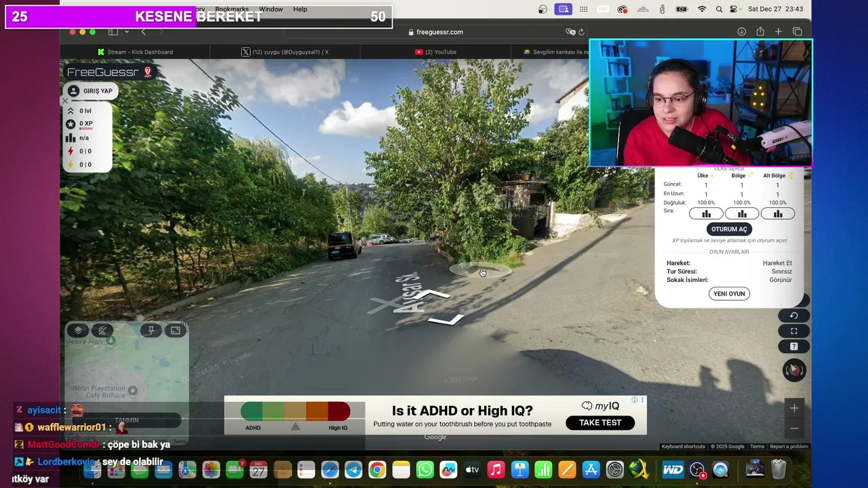This screenshot has width=868, height=488.
Task: Switch to the zuygu X (Twitter) tab
Action: tap(285, 52)
